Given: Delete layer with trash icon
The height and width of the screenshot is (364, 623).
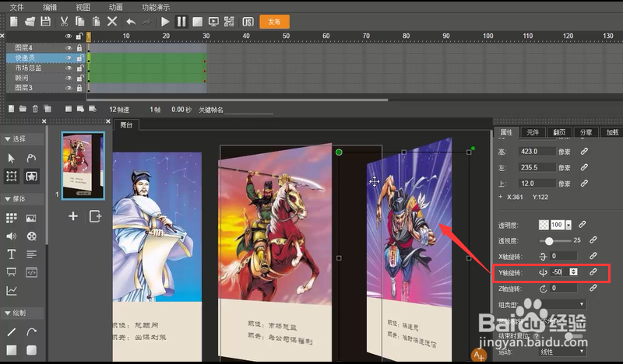Looking at the screenshot, I should (35, 109).
